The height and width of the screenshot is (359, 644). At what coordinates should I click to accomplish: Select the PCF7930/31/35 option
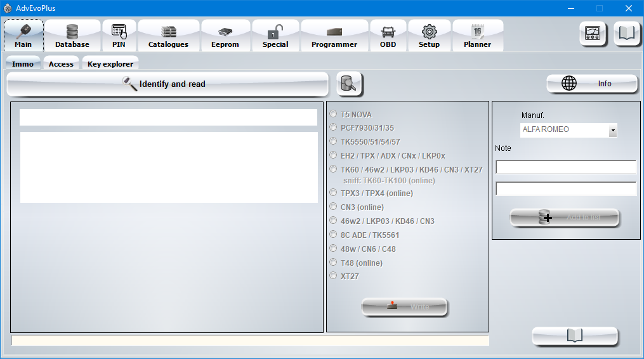[333, 127]
